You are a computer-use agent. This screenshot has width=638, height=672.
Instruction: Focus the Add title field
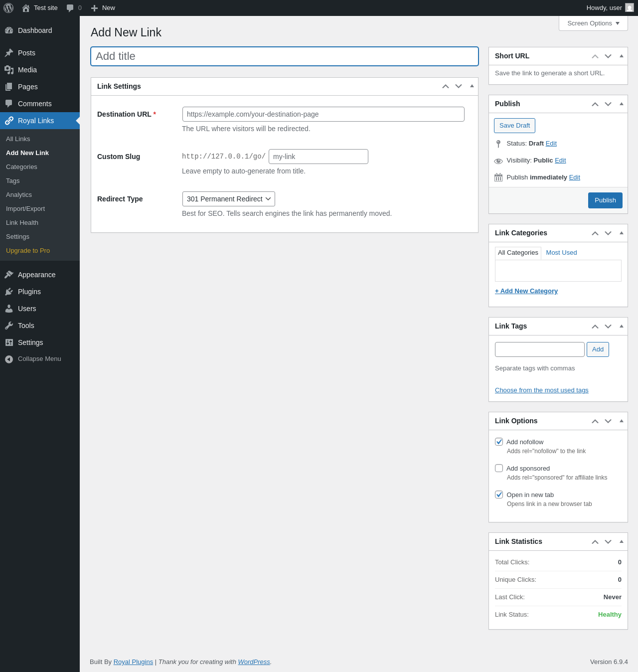pos(285,56)
